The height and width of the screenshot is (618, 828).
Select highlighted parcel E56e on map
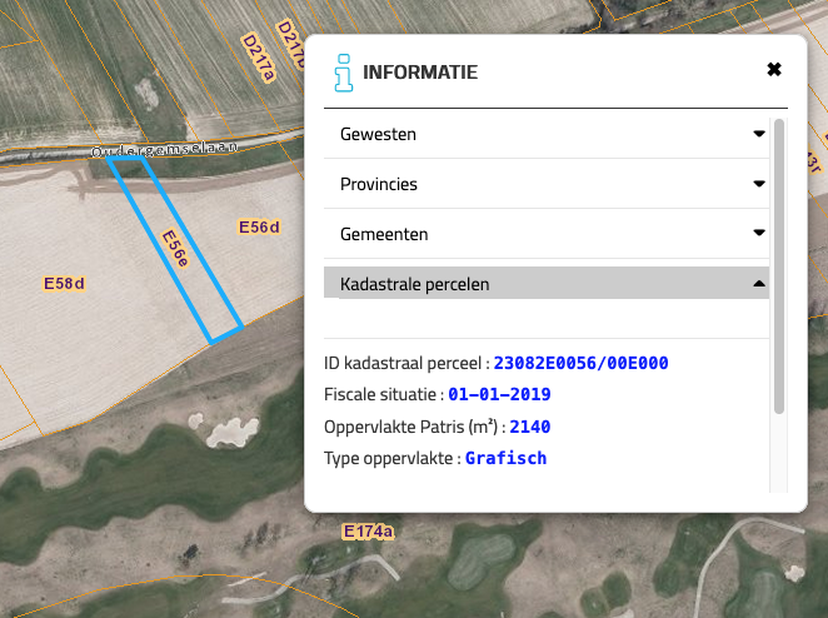pyautogui.click(x=175, y=248)
